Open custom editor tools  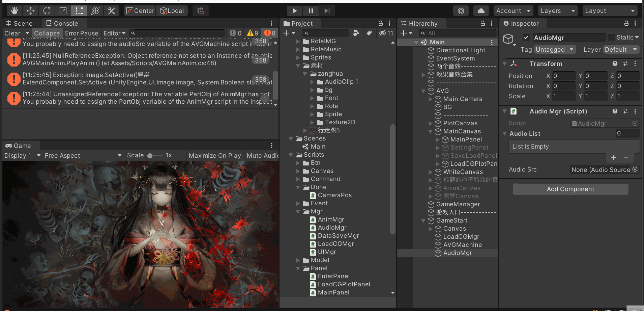coord(111,11)
